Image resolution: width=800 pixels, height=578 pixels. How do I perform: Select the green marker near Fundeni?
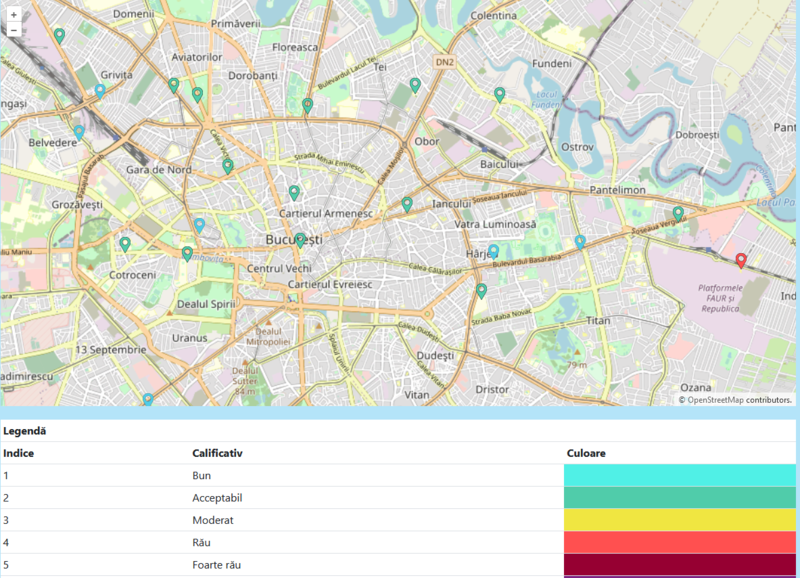point(499,94)
